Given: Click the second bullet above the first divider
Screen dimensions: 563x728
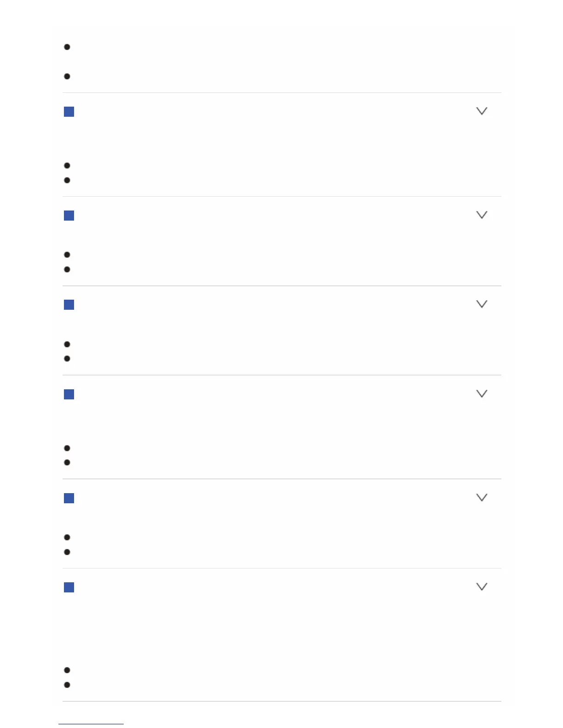Looking at the screenshot, I should tap(67, 76).
